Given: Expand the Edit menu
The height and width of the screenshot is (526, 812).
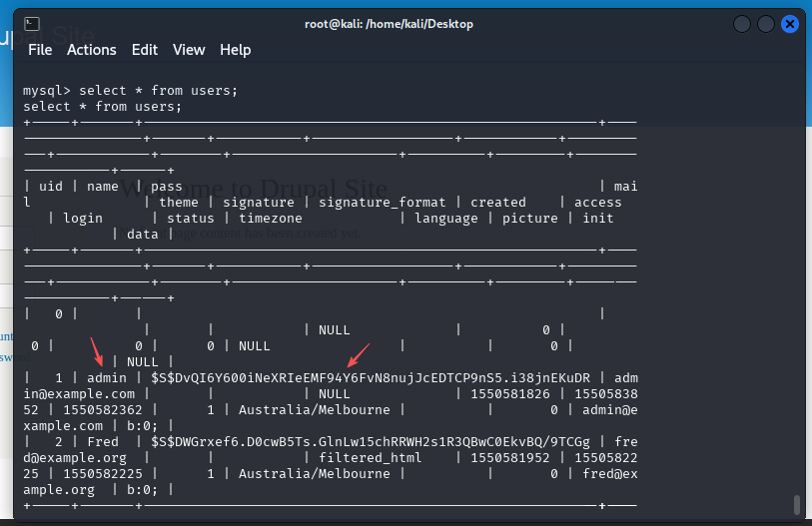Looking at the screenshot, I should 145,50.
